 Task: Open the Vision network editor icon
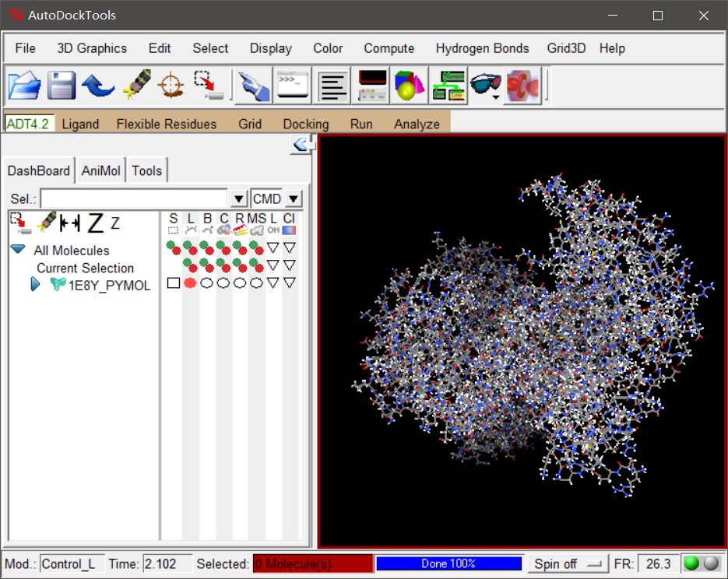(448, 86)
